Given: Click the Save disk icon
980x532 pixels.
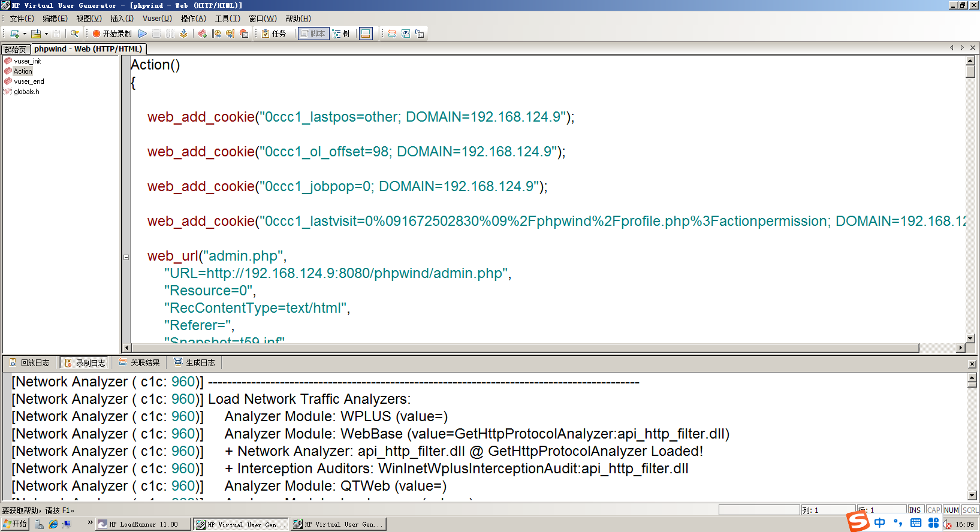Looking at the screenshot, I should coord(56,34).
